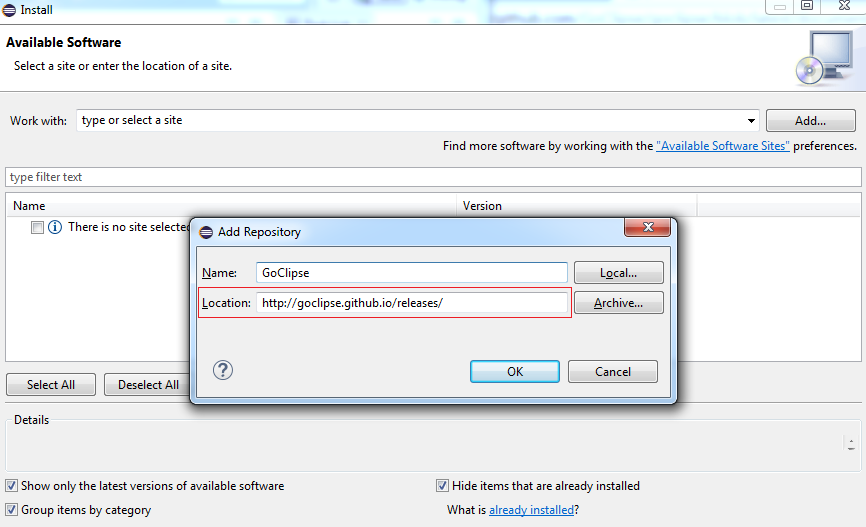Image resolution: width=866 pixels, height=527 pixels.
Task: Sort by the Version column header
Action: click(577, 205)
